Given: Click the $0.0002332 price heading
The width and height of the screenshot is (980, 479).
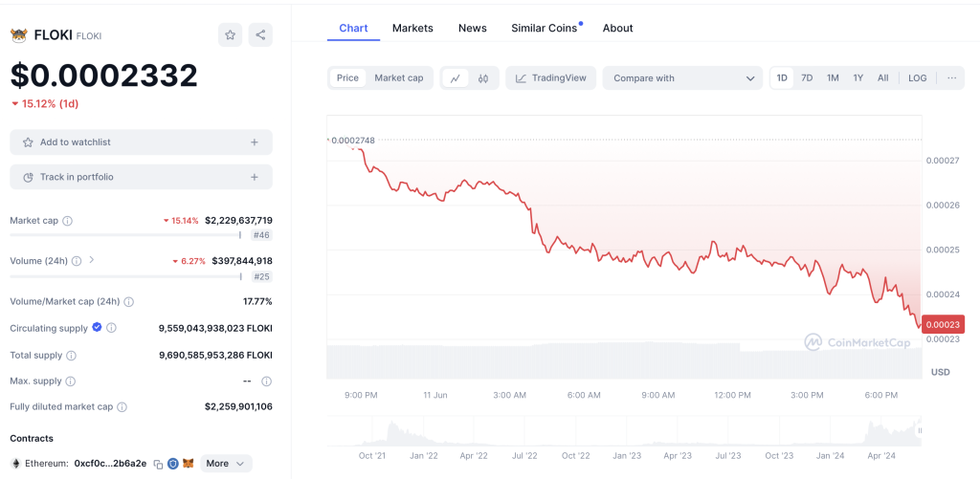Looking at the screenshot, I should click(x=103, y=76).
